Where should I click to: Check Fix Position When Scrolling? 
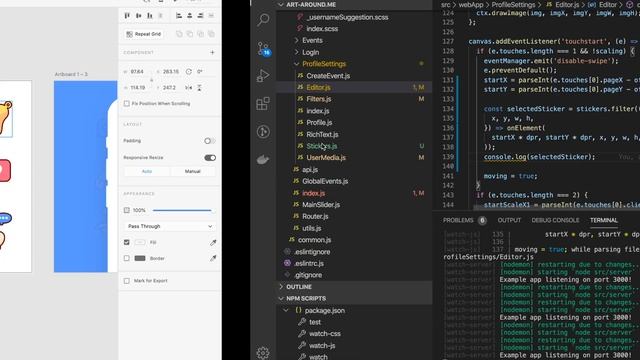coord(127,104)
